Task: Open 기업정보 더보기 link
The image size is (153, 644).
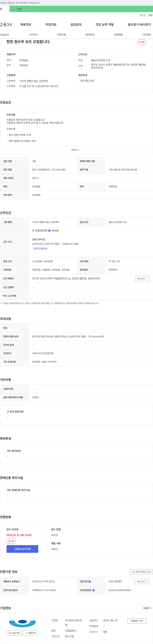Action: click(148, 608)
